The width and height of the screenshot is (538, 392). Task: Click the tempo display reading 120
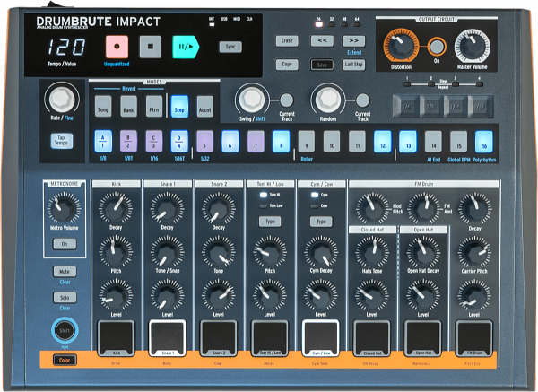pyautogui.click(x=65, y=47)
